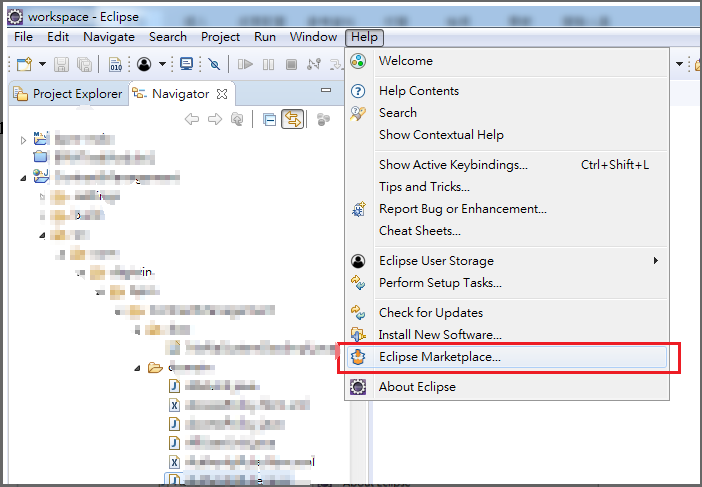The width and height of the screenshot is (702, 487).
Task: Click the Save toolbar icon
Action: click(x=61, y=64)
